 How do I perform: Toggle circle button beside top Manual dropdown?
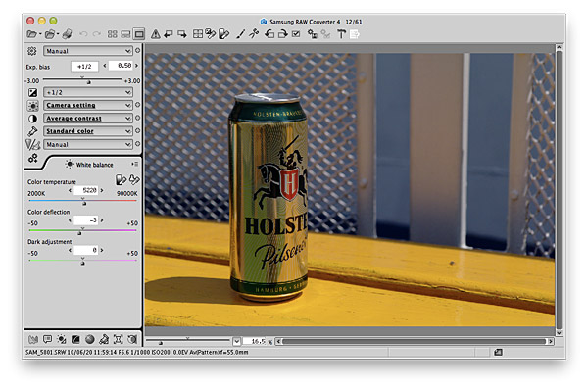coord(137,50)
